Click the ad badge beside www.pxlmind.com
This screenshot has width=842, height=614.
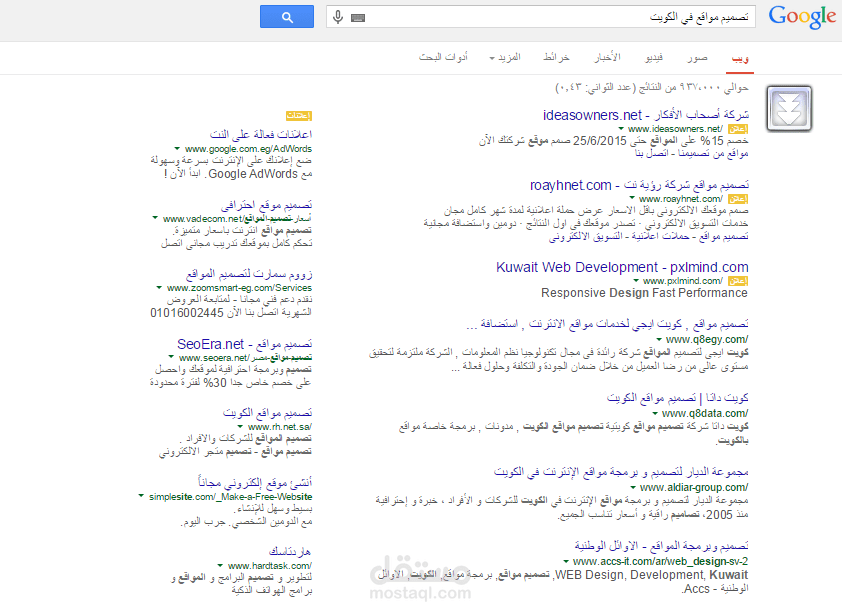(738, 281)
